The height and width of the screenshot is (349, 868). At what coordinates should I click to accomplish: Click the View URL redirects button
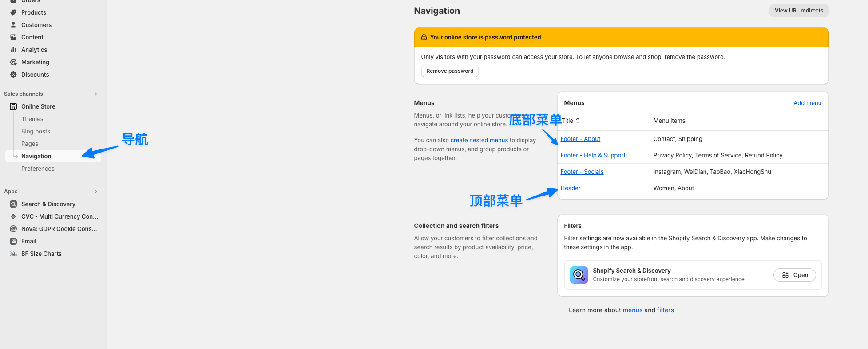(799, 11)
